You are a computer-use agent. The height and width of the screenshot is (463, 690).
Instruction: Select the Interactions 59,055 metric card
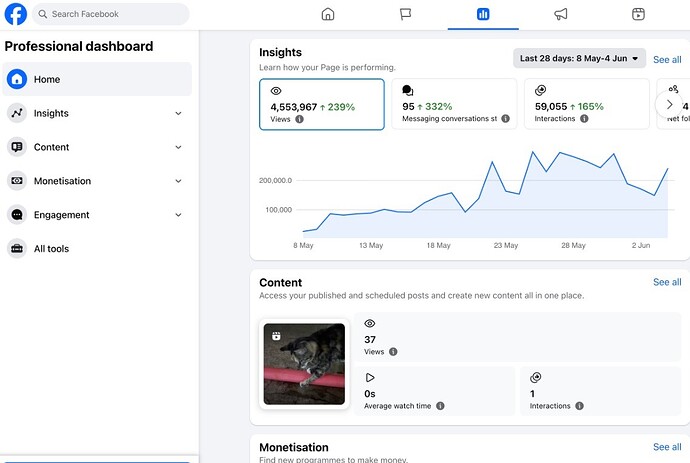click(587, 104)
